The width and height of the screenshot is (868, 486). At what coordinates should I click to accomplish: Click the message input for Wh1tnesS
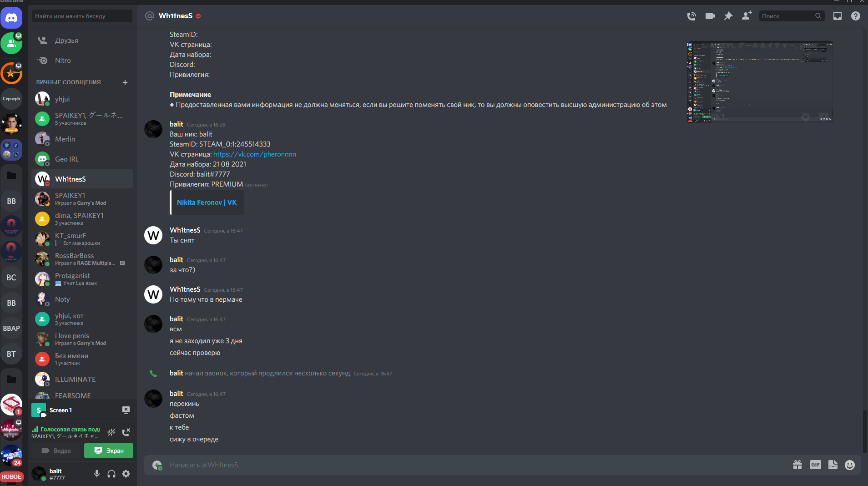click(455, 465)
